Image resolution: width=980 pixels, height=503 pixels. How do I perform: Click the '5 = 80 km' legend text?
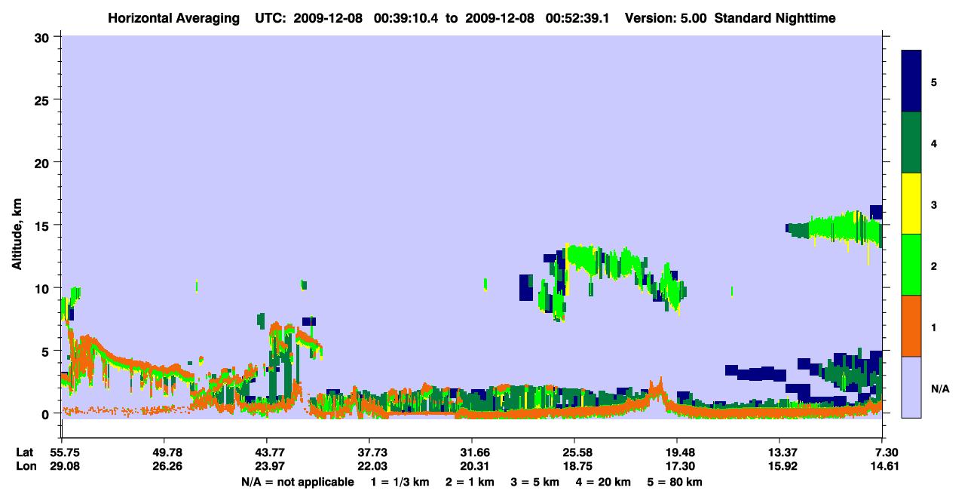point(674,482)
